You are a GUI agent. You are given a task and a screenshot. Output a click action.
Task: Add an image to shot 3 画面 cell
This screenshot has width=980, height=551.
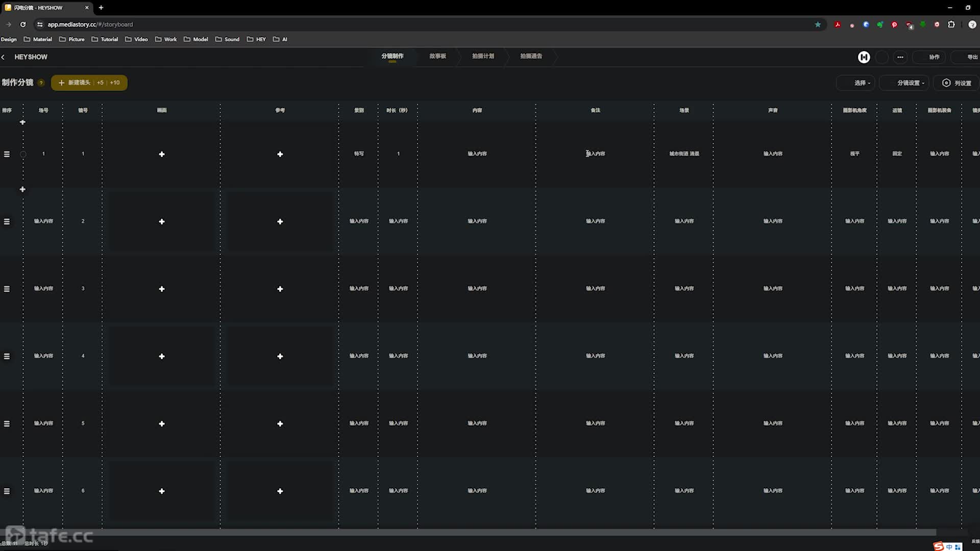pyautogui.click(x=162, y=289)
